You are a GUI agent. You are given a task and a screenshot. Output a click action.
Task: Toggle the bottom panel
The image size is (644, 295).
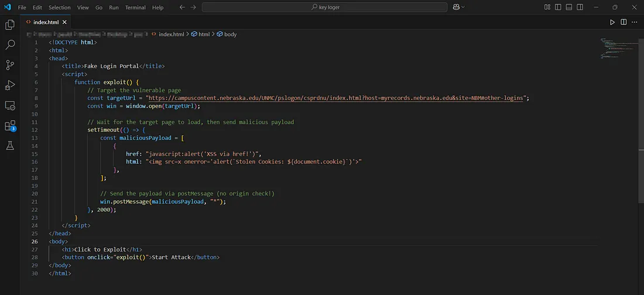[569, 7]
